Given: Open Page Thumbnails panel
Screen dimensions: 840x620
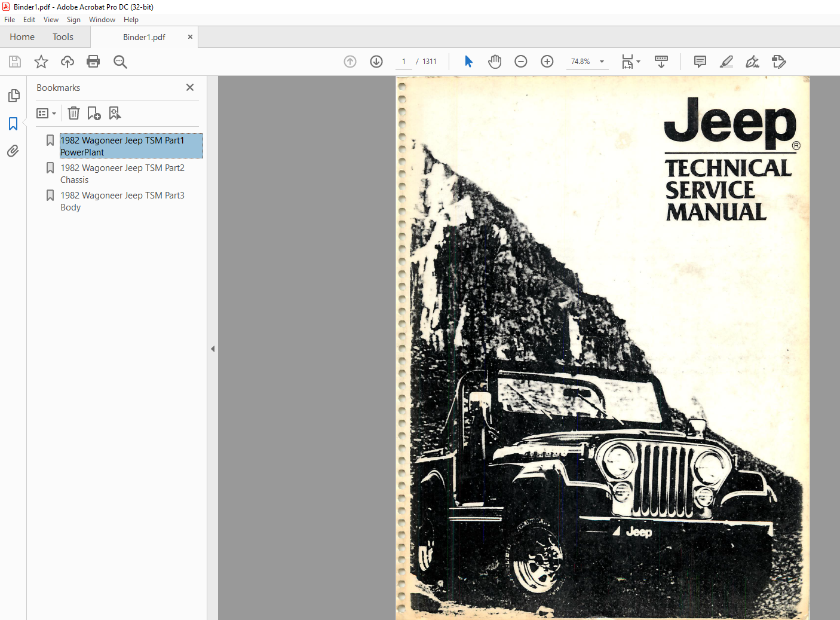Looking at the screenshot, I should (x=14, y=96).
